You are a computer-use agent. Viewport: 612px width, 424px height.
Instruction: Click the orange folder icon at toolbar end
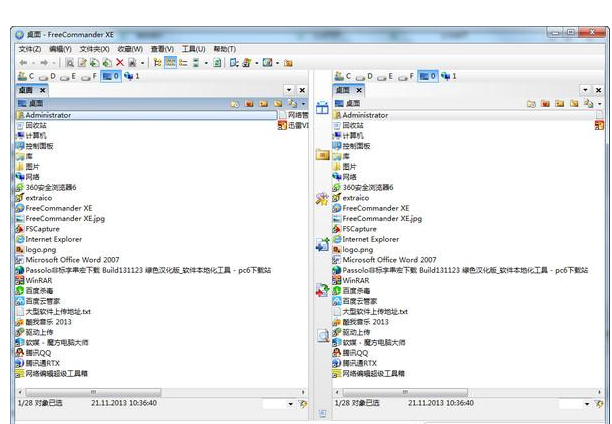click(x=288, y=63)
